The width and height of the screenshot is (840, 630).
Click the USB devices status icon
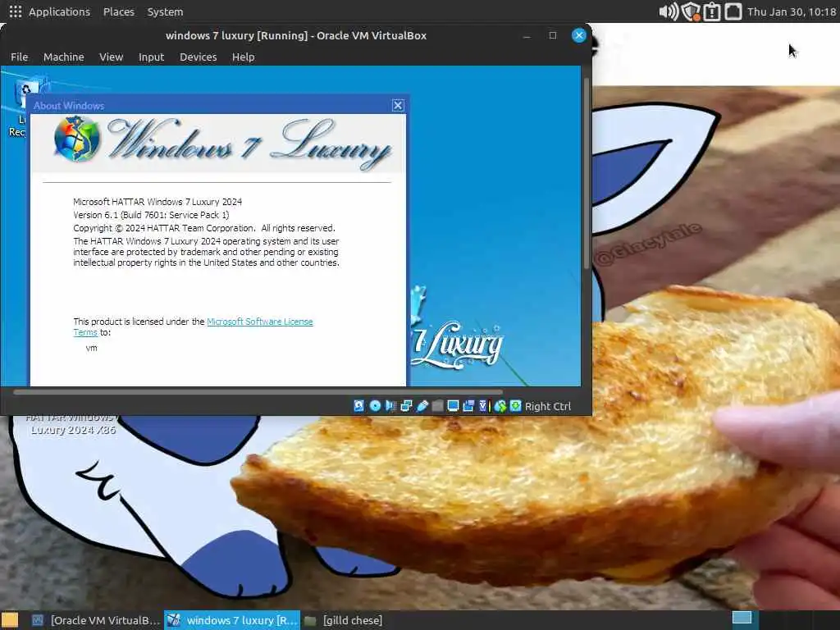click(x=422, y=406)
